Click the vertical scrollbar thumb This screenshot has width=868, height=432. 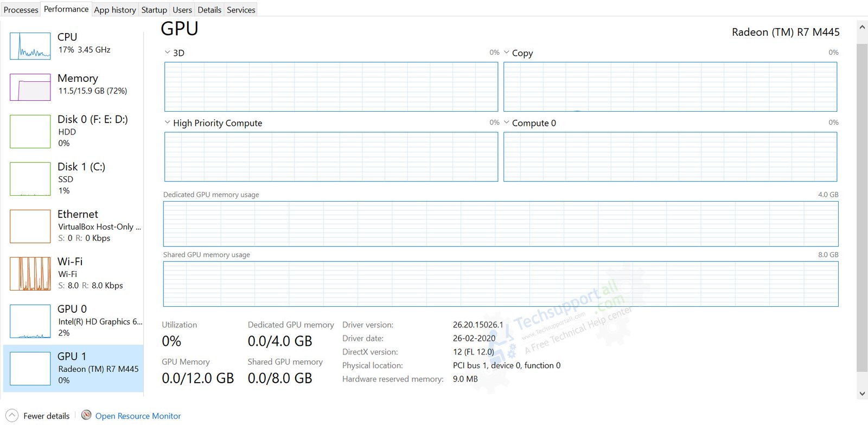click(x=862, y=208)
